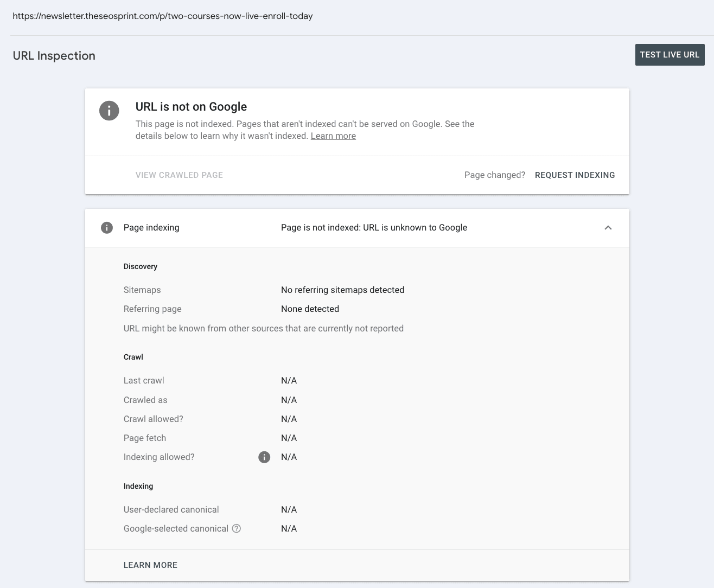714x588 pixels.
Task: Open VIEW CRAWLED PAGE
Action: point(179,175)
